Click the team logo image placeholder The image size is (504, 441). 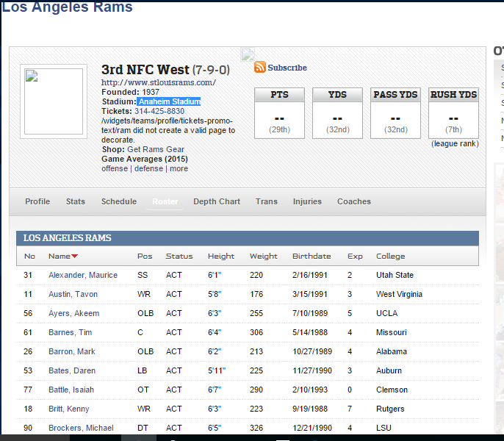pyautogui.click(x=54, y=102)
